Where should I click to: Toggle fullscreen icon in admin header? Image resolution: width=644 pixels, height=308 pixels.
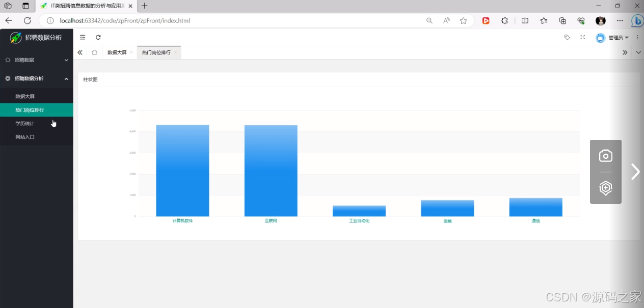pyautogui.click(x=583, y=37)
